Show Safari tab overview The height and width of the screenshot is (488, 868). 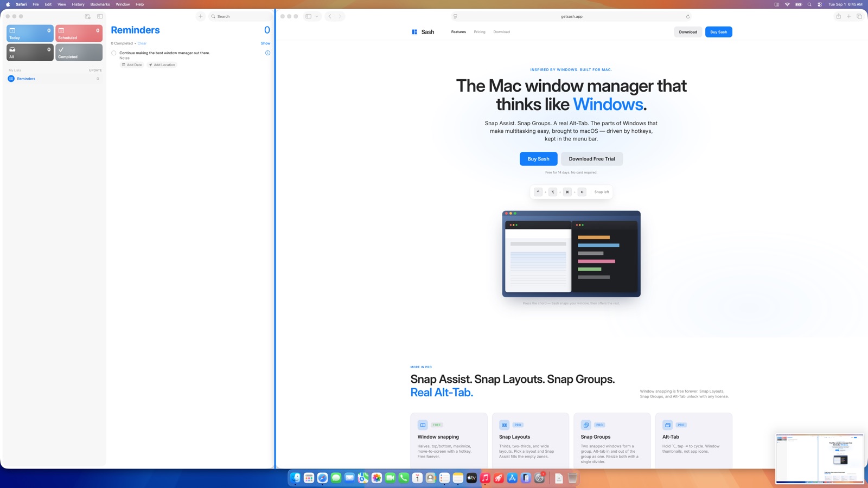[859, 16]
